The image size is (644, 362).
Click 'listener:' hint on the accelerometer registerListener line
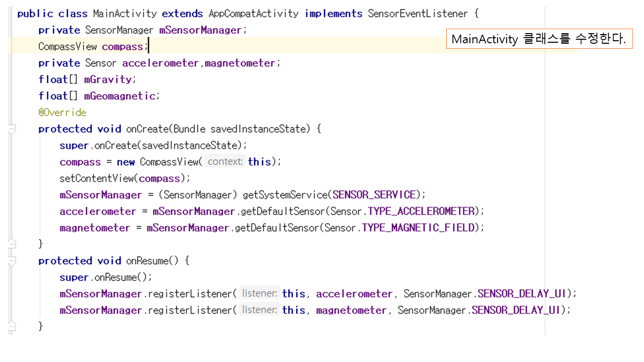coord(259,294)
